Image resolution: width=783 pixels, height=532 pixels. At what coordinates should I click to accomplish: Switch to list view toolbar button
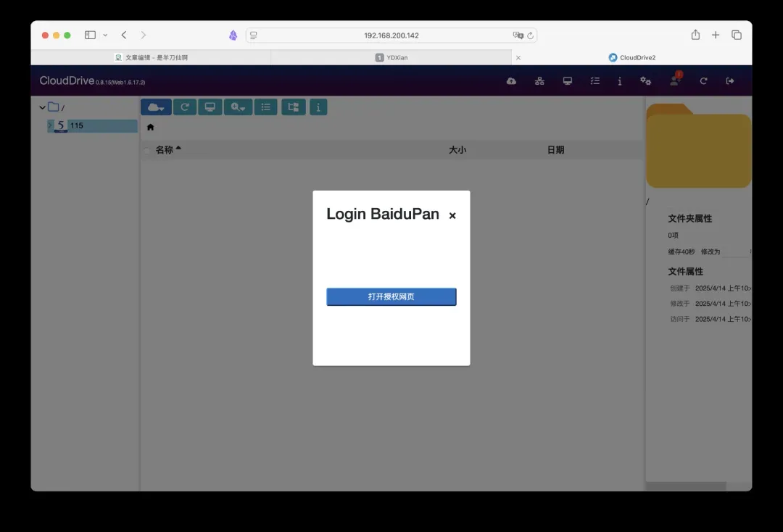pyautogui.click(x=265, y=107)
